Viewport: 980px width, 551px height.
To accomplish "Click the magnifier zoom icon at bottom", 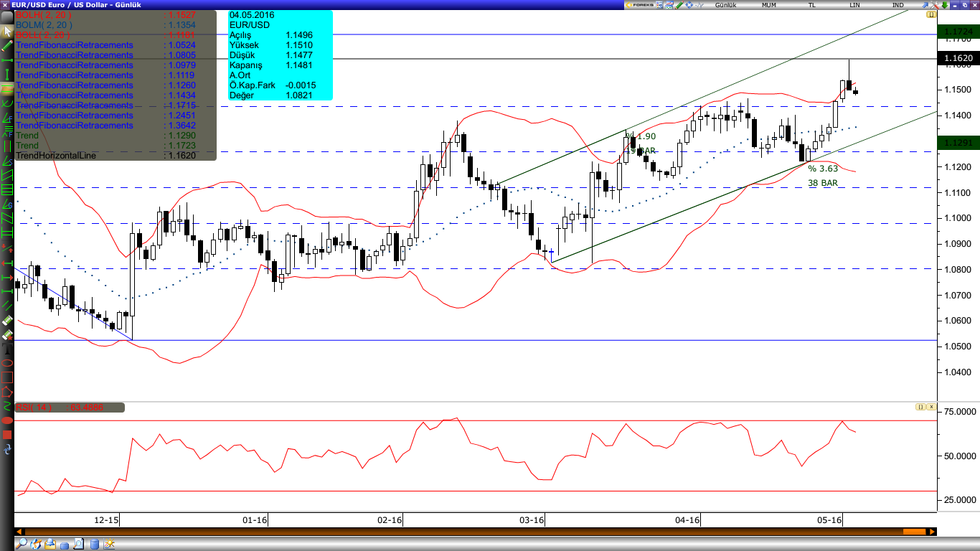I will [x=22, y=544].
